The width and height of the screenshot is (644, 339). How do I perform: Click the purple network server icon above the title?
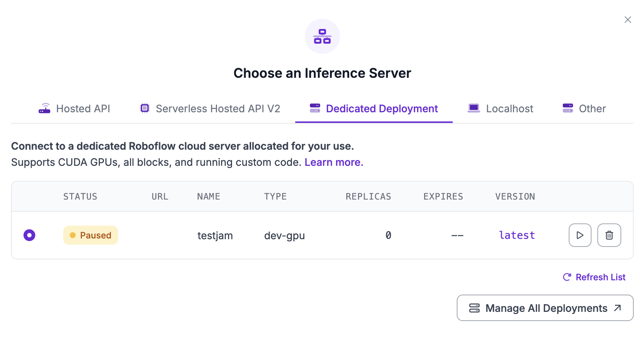tap(322, 36)
